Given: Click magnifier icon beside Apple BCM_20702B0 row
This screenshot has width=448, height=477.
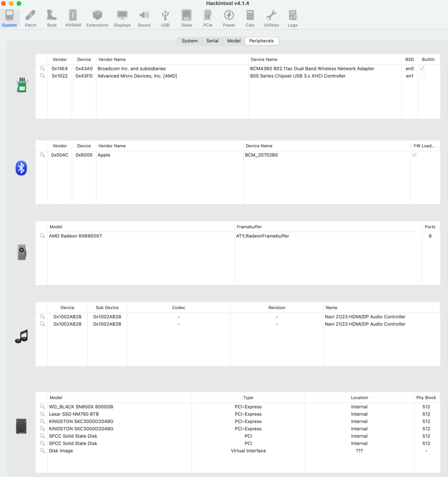Looking at the screenshot, I should (42, 155).
